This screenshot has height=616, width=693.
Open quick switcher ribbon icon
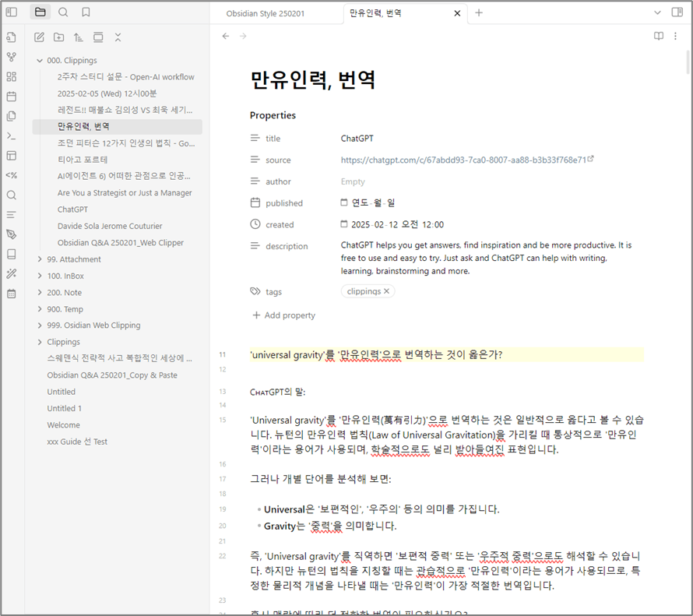12,37
